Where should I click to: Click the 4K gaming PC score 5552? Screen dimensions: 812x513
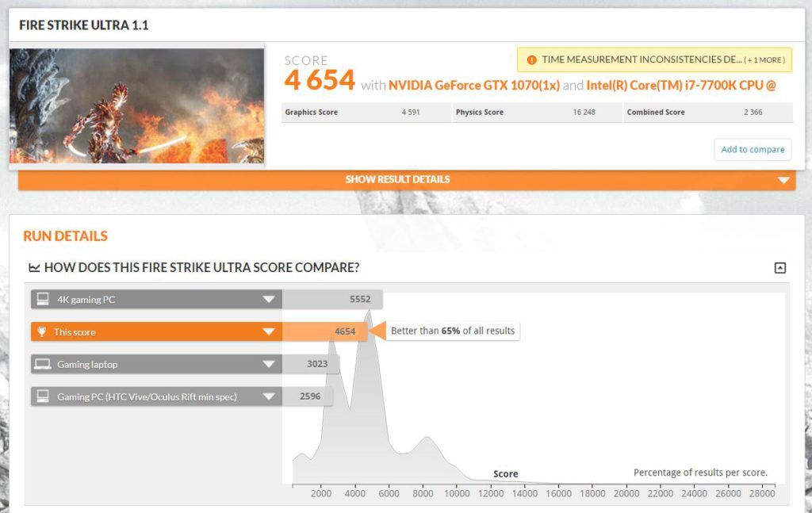[x=360, y=299]
